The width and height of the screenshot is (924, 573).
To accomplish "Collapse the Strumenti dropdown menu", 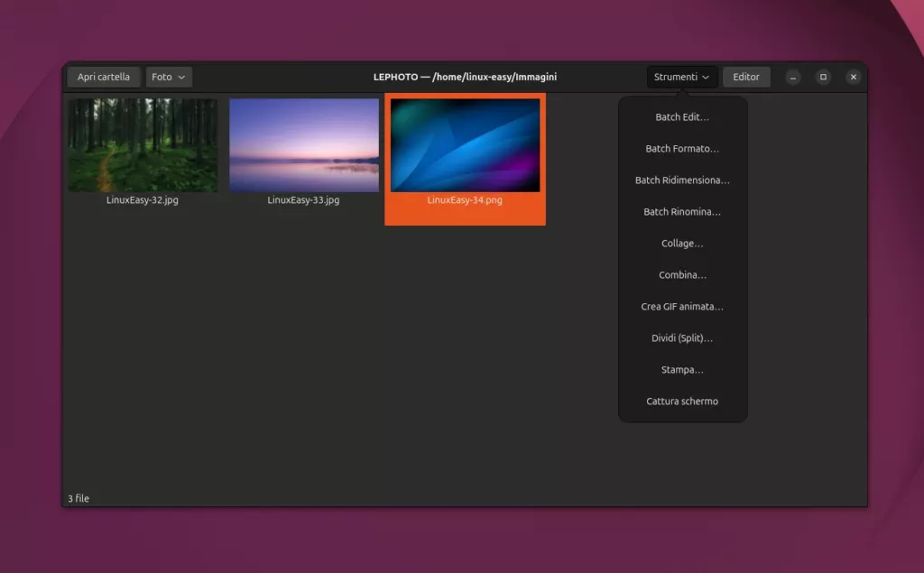I will [x=682, y=77].
